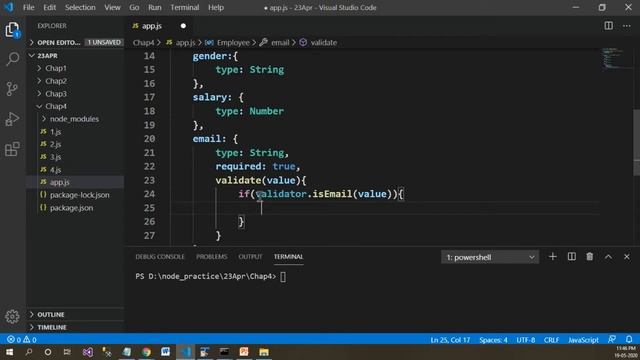
Task: Open the Go menu
Action: point(134,7)
